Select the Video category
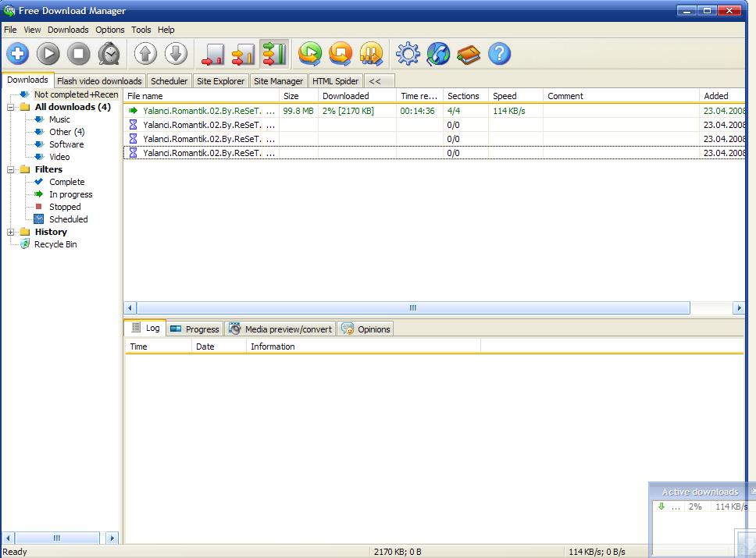756x558 pixels. click(x=59, y=157)
